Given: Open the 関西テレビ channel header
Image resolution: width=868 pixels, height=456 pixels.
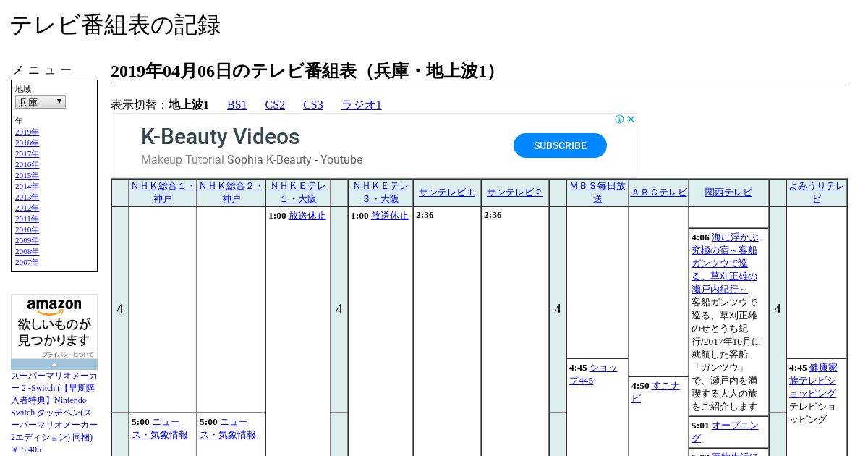Looking at the screenshot, I should coord(728,193).
